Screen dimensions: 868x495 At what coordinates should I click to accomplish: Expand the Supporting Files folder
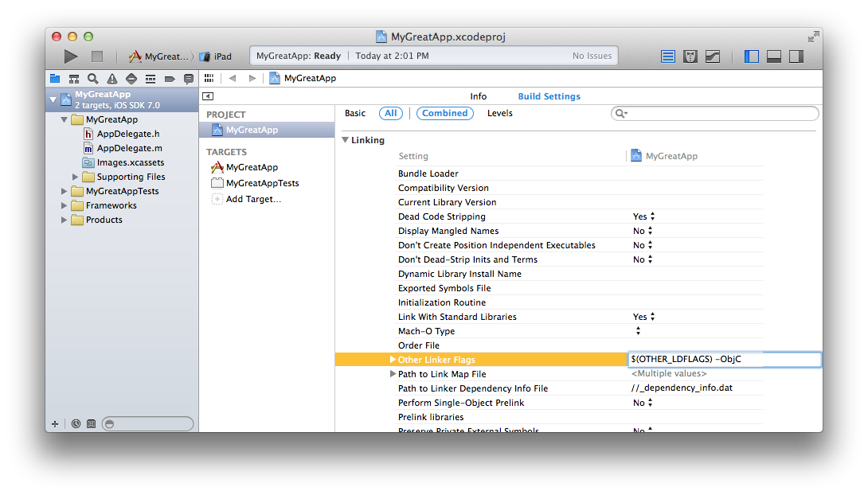pyautogui.click(x=76, y=177)
